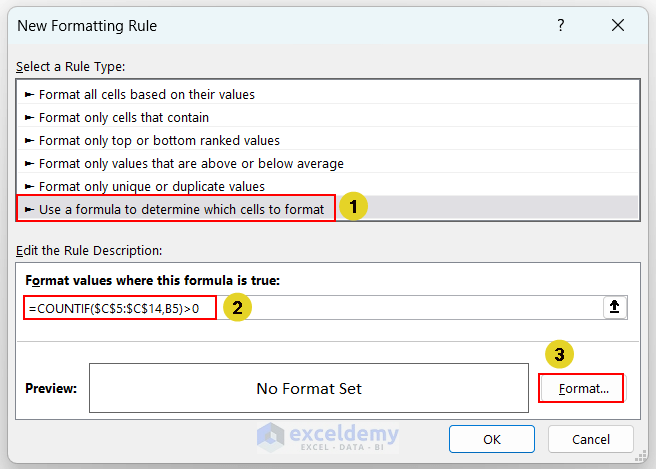This screenshot has width=656, height=469.
Task: Click the Help question mark icon
Action: (561, 25)
